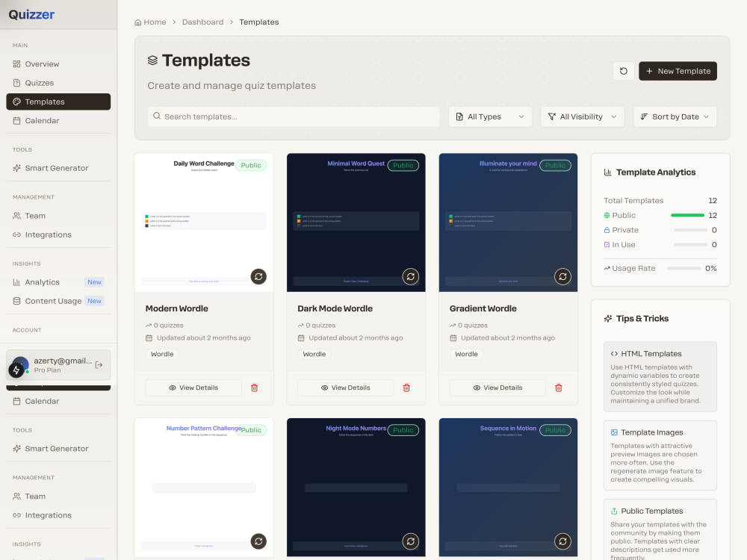Open the upper Smart Generator sidebar item
This screenshot has height=560, width=747.
pyautogui.click(x=58, y=168)
